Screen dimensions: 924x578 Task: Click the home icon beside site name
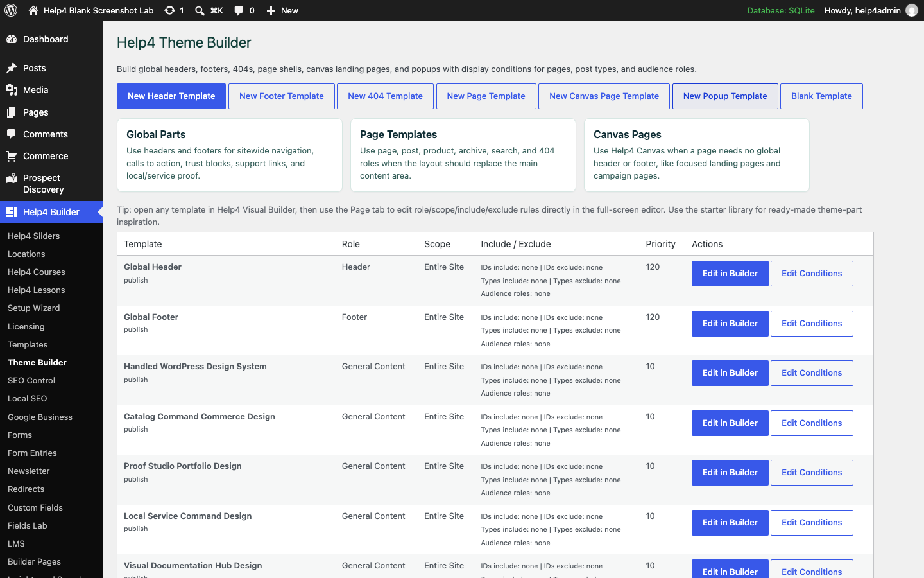pos(33,10)
